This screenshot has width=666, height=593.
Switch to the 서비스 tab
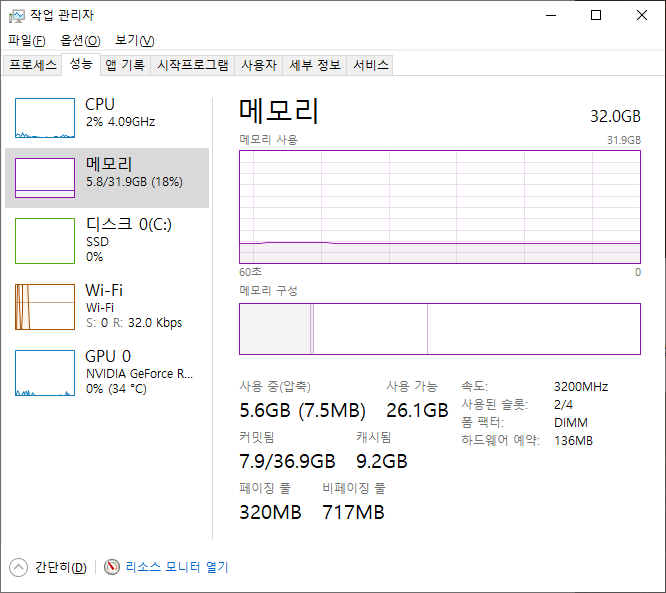point(371,65)
